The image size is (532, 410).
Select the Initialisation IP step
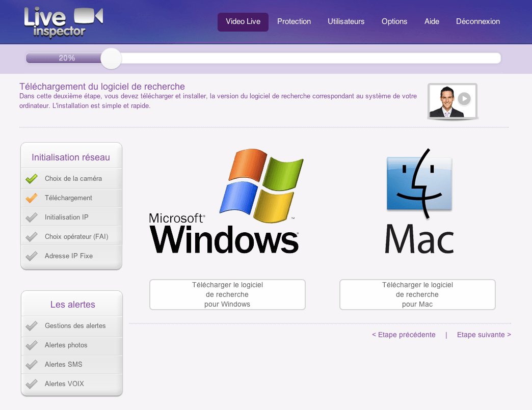(71, 217)
